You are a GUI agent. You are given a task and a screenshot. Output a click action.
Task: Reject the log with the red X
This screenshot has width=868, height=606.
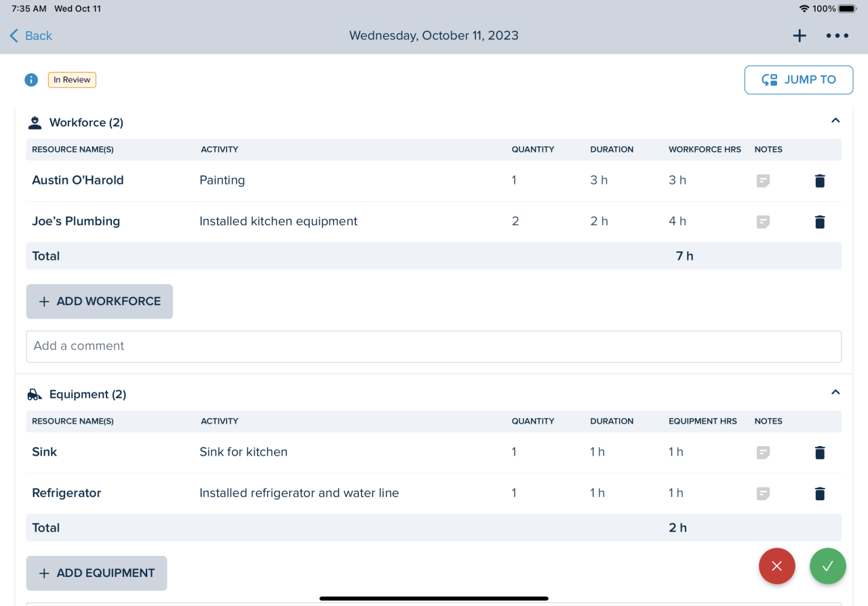point(776,566)
